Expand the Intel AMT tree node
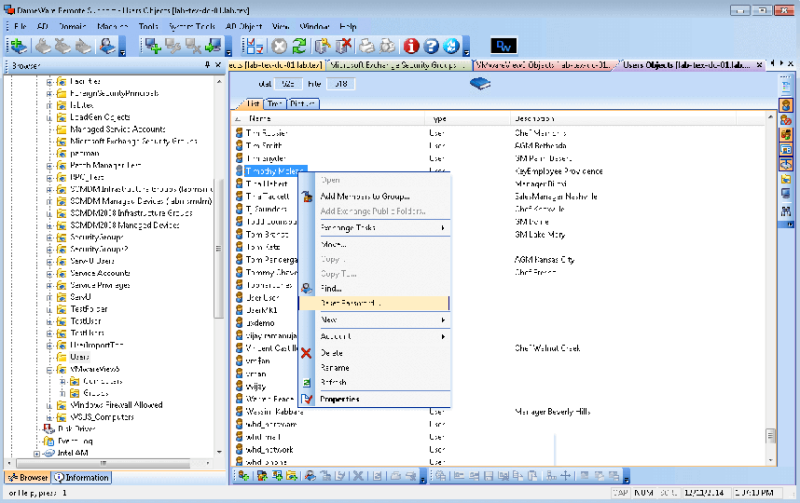800x503 pixels. tap(37, 453)
